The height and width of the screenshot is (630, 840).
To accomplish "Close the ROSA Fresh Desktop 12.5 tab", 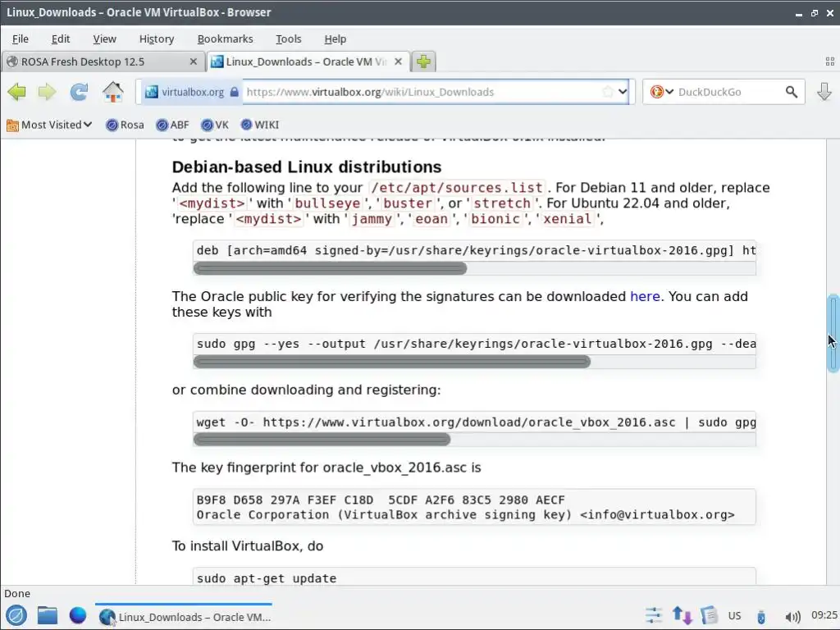I will click(x=194, y=62).
